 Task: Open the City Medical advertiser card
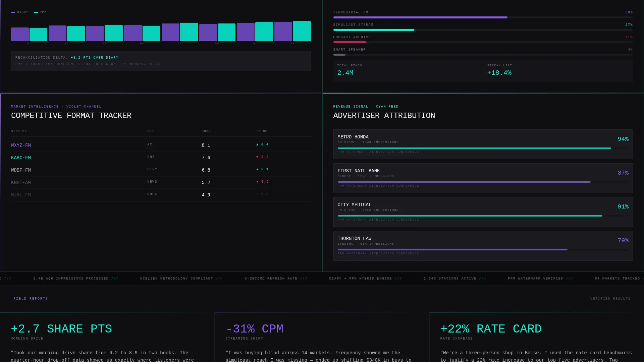483,212
